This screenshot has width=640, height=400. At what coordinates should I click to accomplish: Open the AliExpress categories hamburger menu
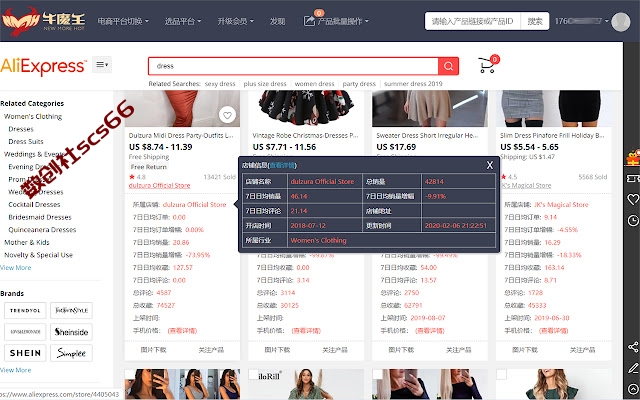point(102,64)
